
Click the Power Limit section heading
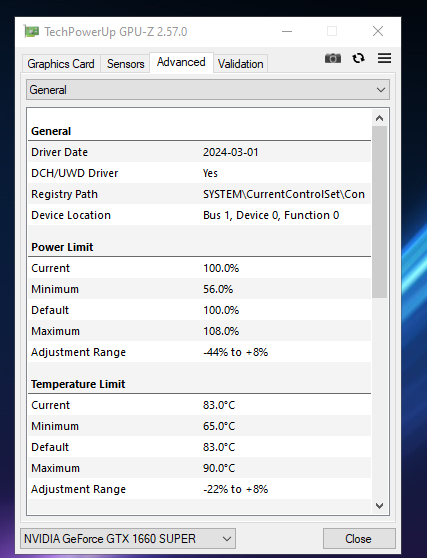62,247
